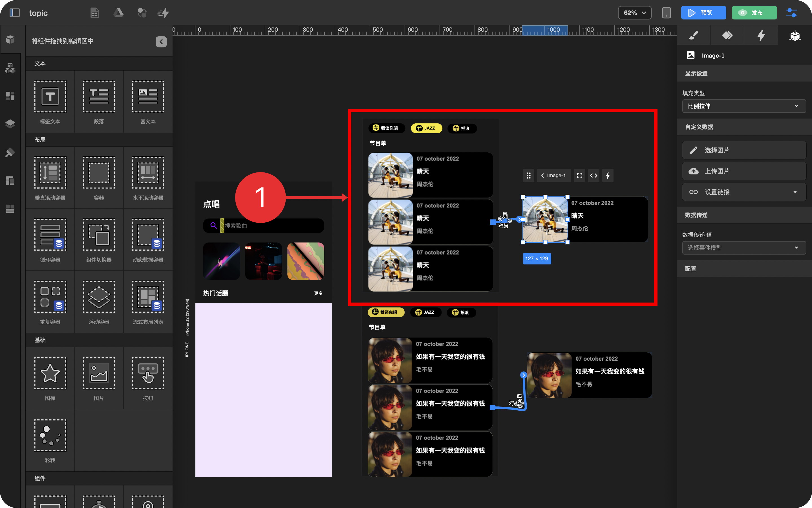Click the drag handle dots on Image-1 toolbar

click(528, 175)
